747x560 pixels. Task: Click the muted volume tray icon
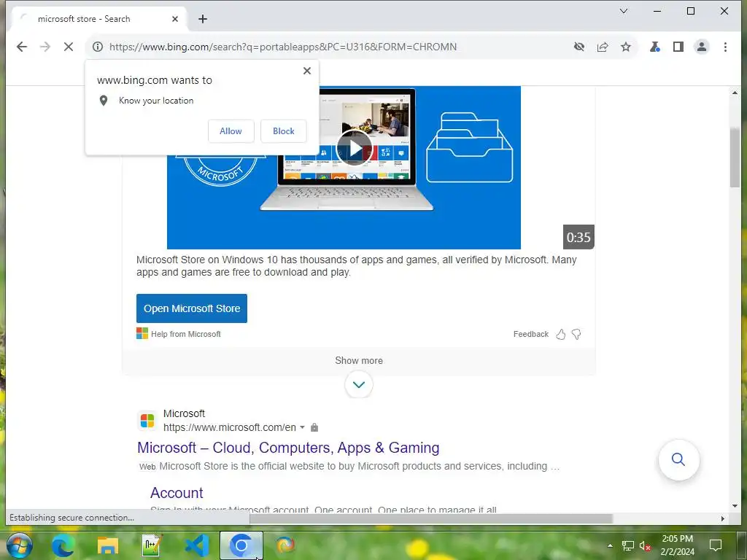pos(645,545)
